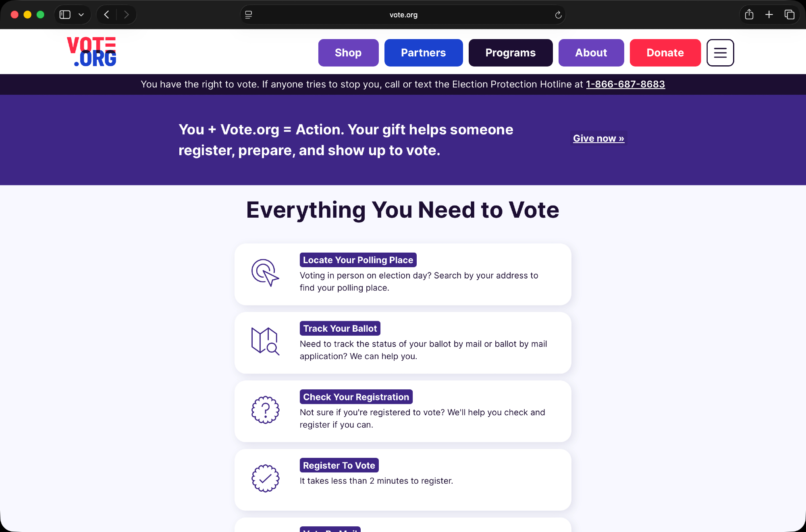806x532 pixels.
Task: Go back to previous page
Action: point(107,15)
